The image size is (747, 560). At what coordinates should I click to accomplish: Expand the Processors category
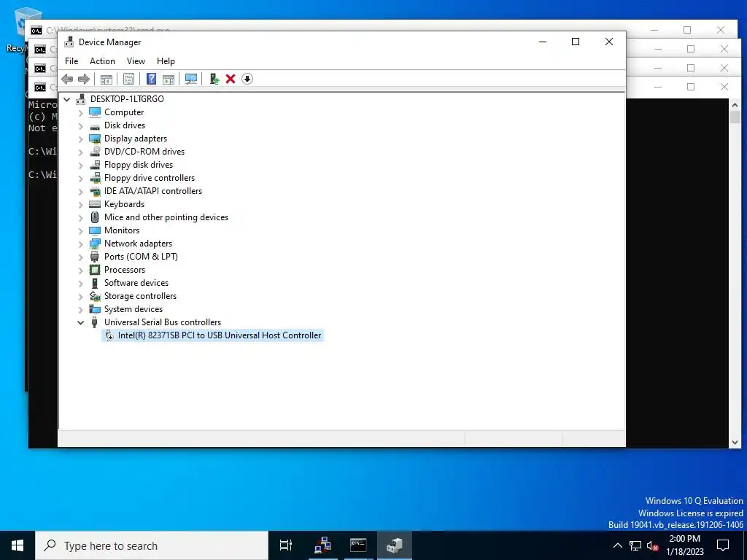click(80, 270)
